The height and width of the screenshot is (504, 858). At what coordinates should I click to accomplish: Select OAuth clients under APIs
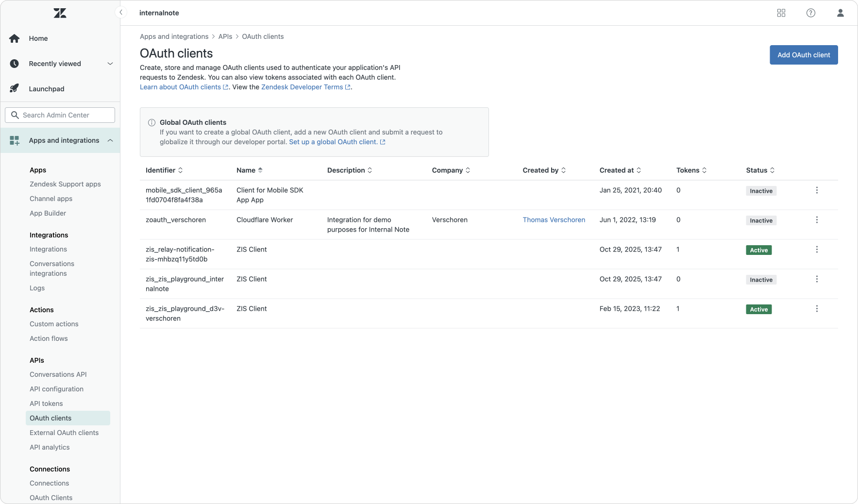pyautogui.click(x=68, y=418)
